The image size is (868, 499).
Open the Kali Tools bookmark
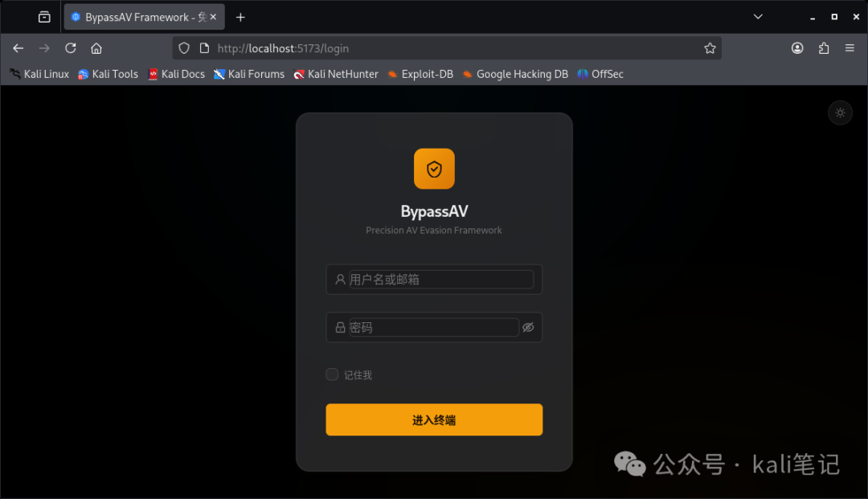(x=108, y=74)
